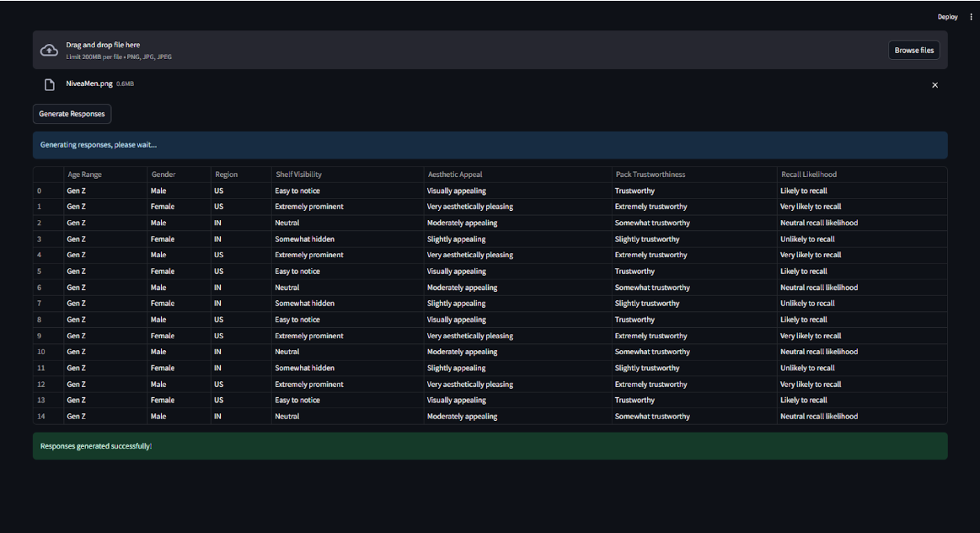Click Generate Responses button

coord(72,114)
